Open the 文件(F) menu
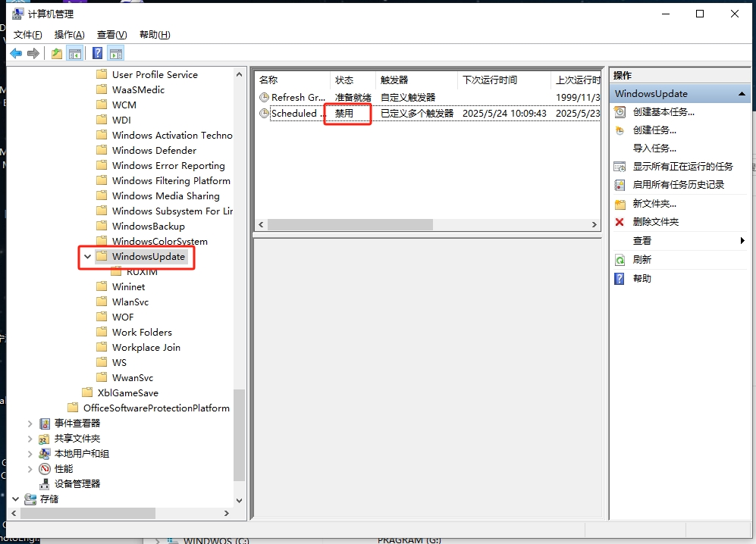The image size is (756, 544). (28, 35)
